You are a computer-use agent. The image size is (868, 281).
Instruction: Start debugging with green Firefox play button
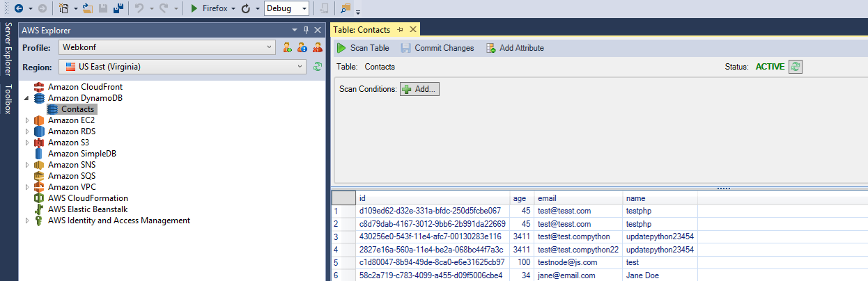[x=194, y=8]
